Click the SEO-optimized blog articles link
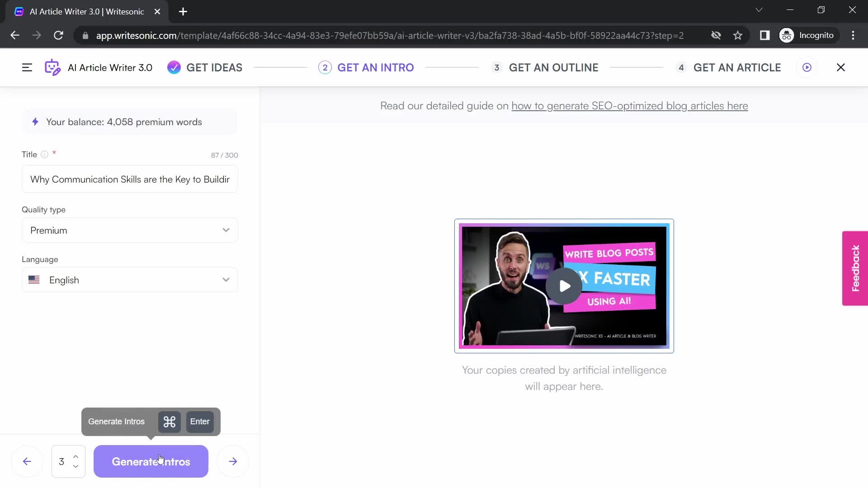This screenshot has height=488, width=868. coord(630,105)
